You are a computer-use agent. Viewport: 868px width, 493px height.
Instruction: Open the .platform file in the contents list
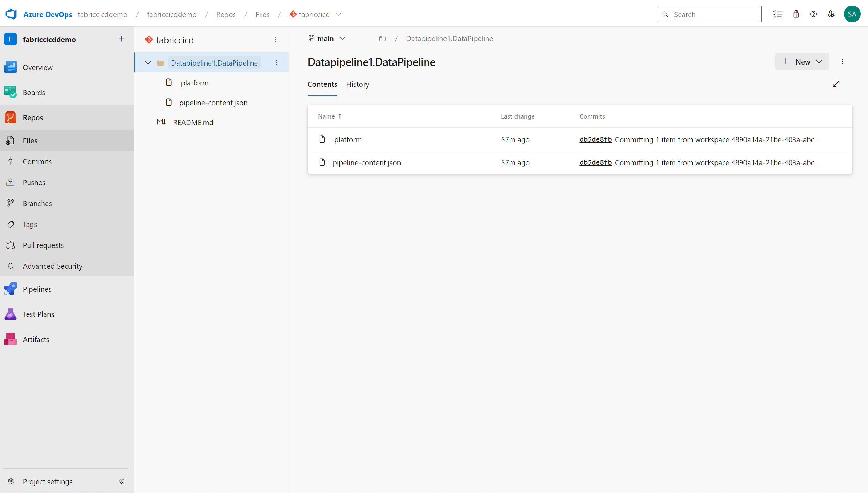[347, 139]
